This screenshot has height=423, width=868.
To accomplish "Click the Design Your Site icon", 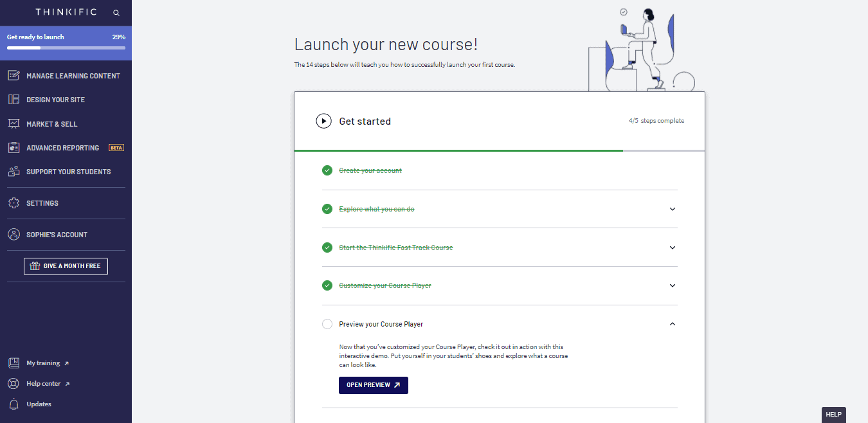I will tap(14, 100).
